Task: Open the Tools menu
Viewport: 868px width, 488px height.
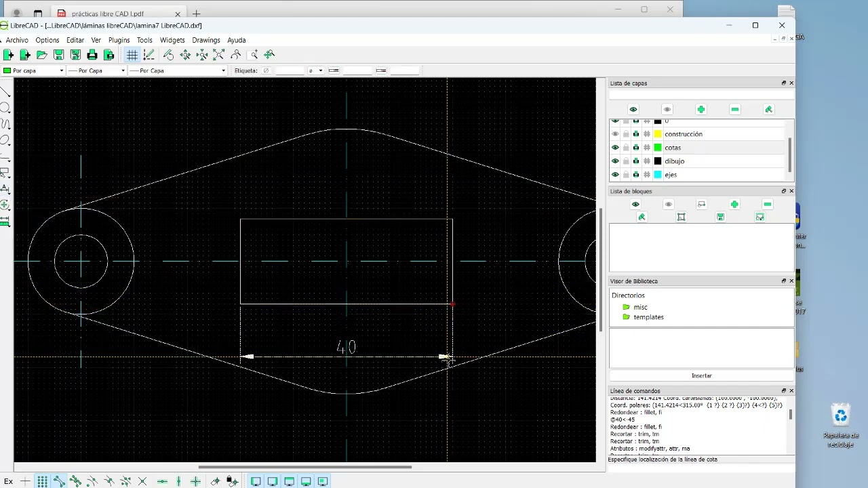Action: (144, 40)
